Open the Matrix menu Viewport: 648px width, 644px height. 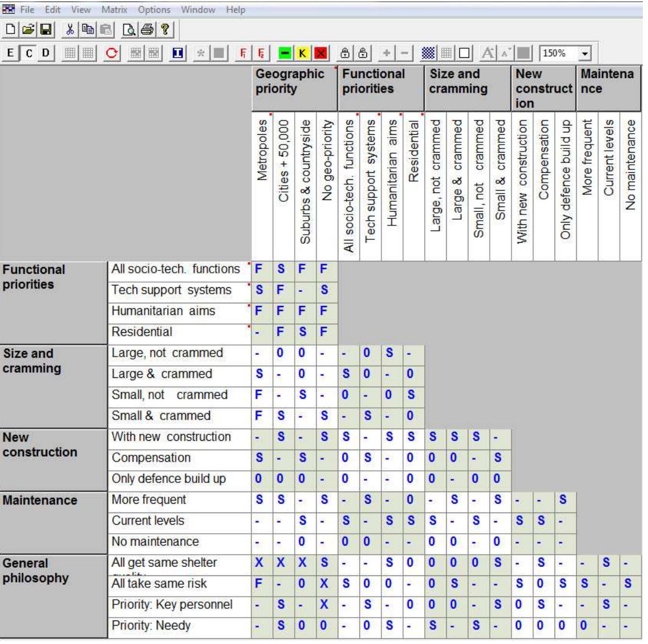pyautogui.click(x=114, y=9)
